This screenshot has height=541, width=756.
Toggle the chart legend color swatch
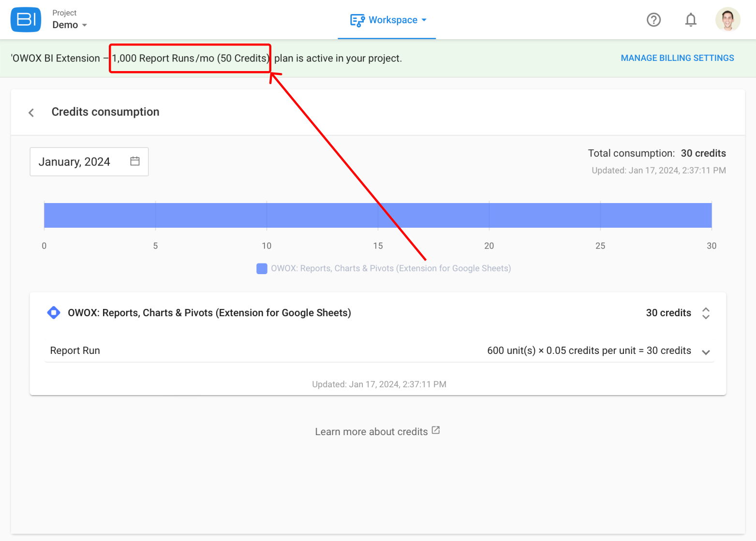point(262,269)
